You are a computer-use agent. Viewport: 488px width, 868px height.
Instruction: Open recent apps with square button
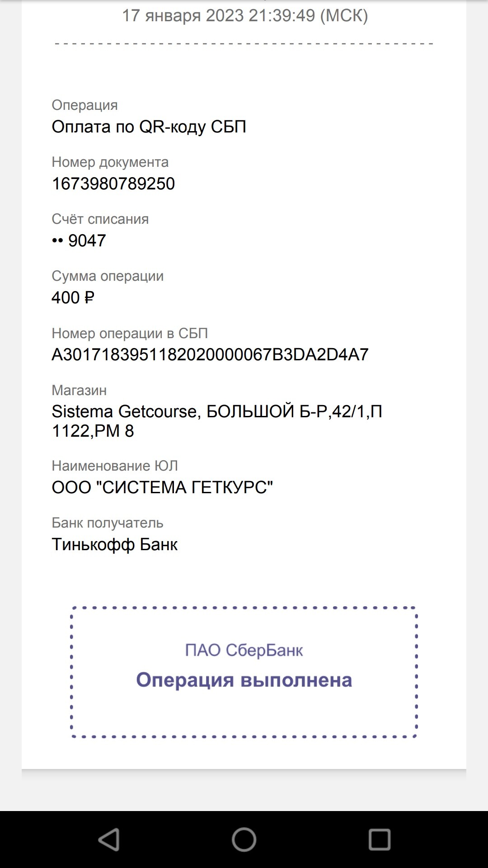point(379,840)
